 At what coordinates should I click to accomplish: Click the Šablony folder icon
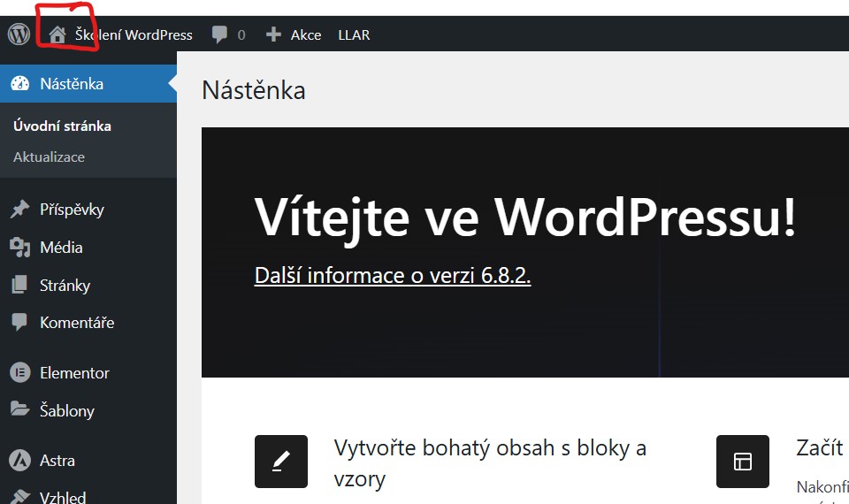click(x=19, y=410)
